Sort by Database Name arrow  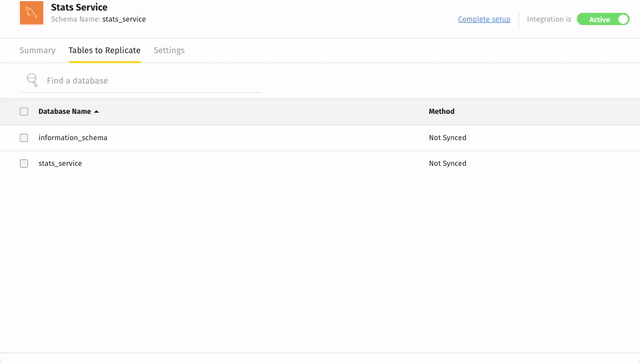(x=96, y=111)
